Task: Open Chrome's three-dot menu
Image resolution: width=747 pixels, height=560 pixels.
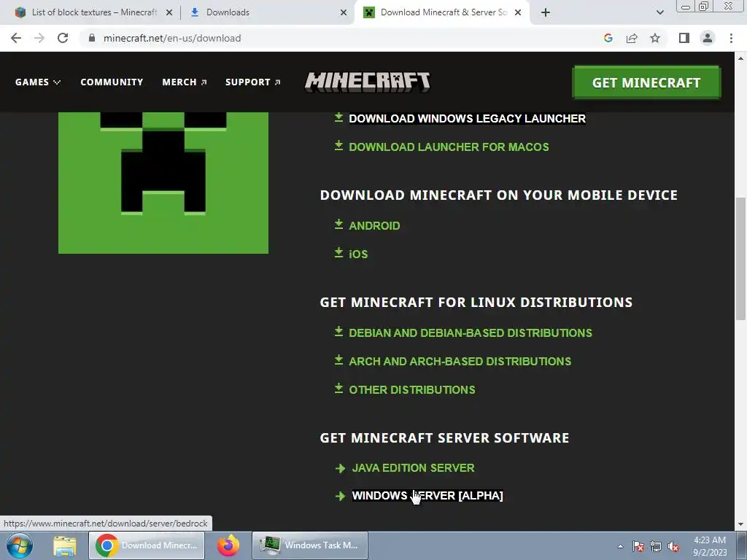Action: coord(731,38)
